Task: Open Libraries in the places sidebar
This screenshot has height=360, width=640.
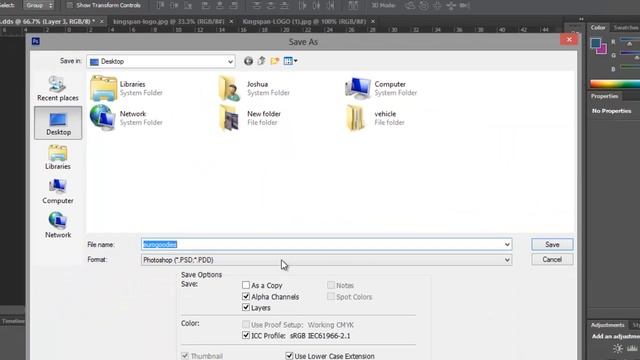Action: 58,157
